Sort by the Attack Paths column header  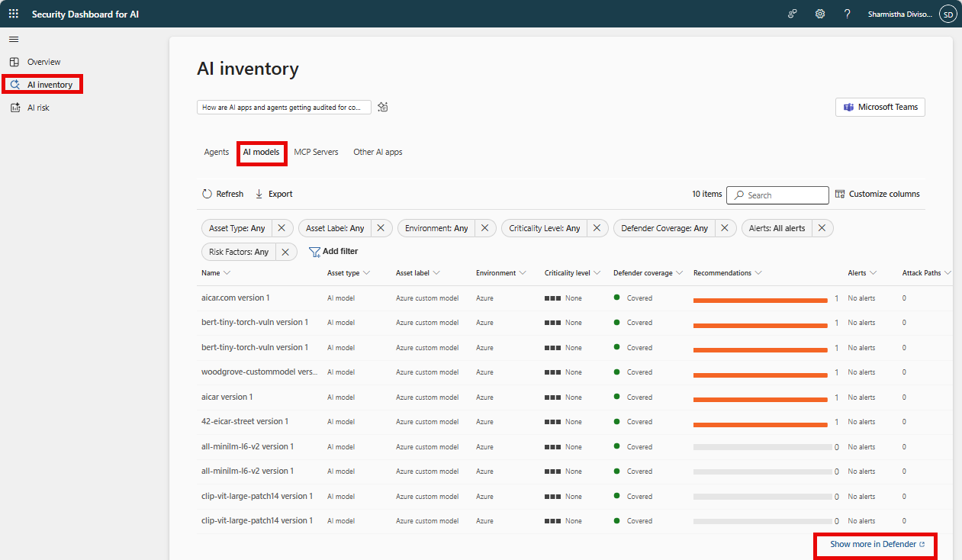pos(927,273)
